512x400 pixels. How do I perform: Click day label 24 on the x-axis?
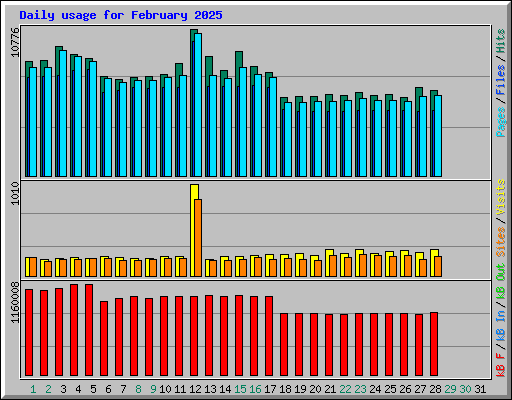pos(375,389)
